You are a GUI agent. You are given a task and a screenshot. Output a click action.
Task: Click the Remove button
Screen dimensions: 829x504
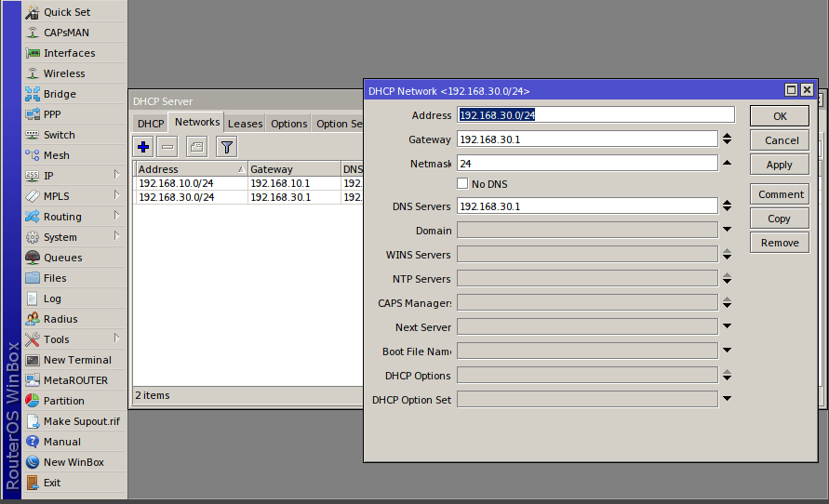click(x=780, y=243)
